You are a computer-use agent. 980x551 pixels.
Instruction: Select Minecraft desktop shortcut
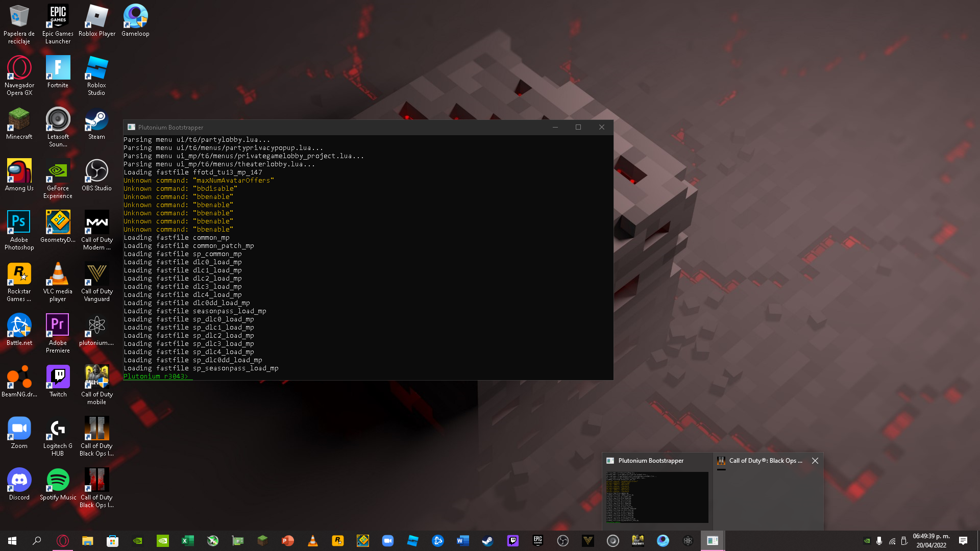[19, 123]
